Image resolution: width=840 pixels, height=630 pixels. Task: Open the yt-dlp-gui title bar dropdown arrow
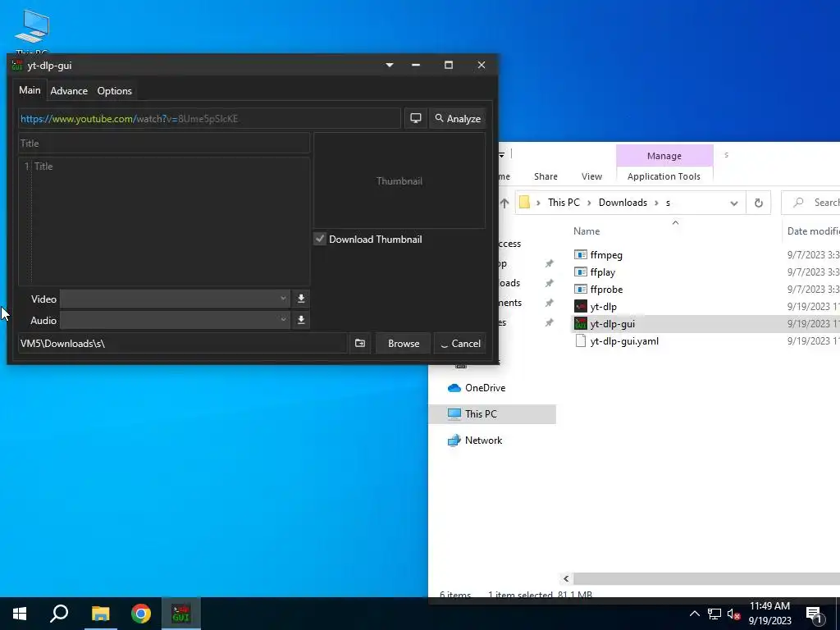(x=390, y=65)
